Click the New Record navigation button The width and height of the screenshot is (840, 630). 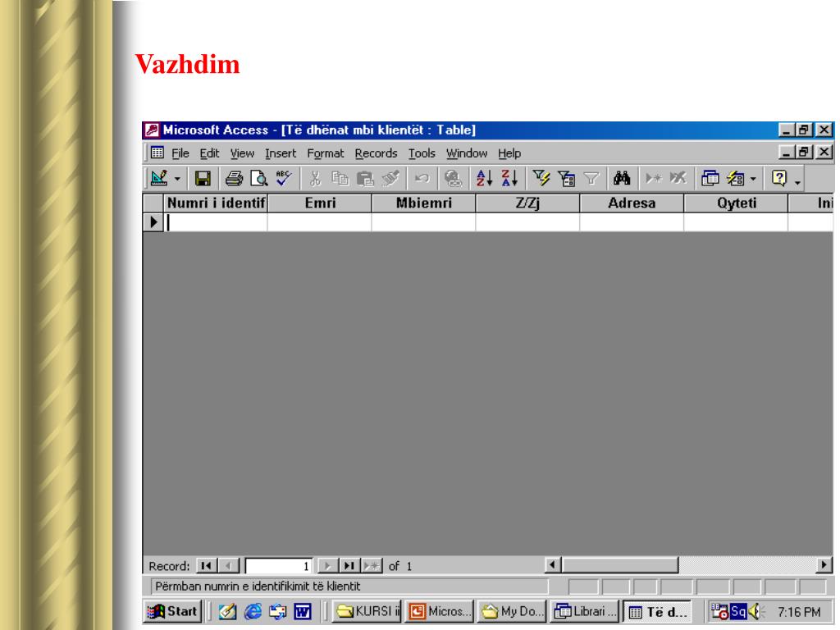372,566
